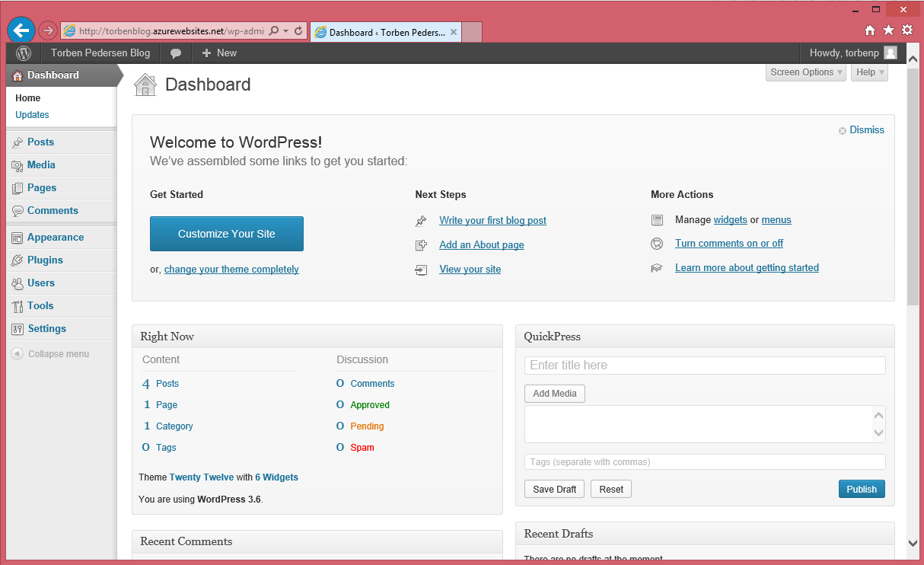Click the page scrollbar down arrow

tap(913, 543)
